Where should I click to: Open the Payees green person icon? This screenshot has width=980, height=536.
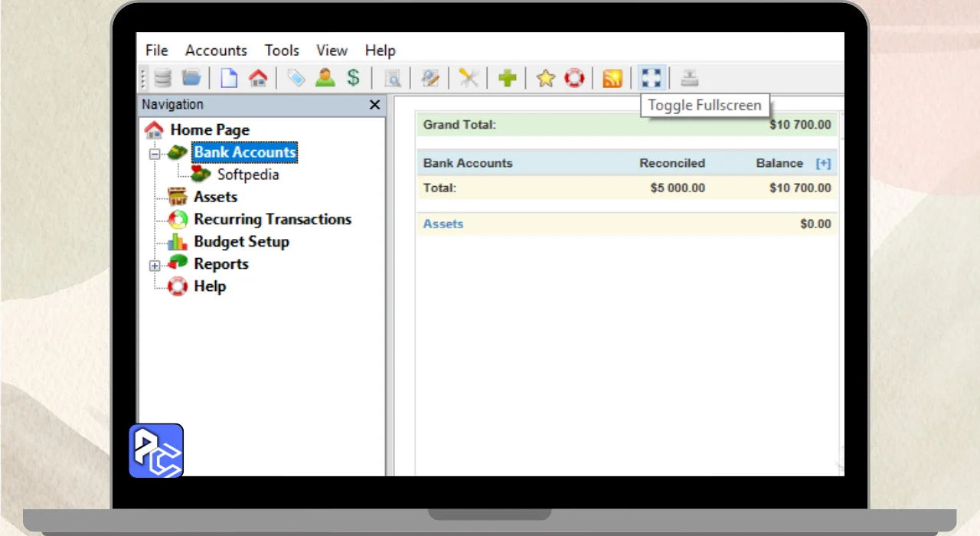(325, 78)
